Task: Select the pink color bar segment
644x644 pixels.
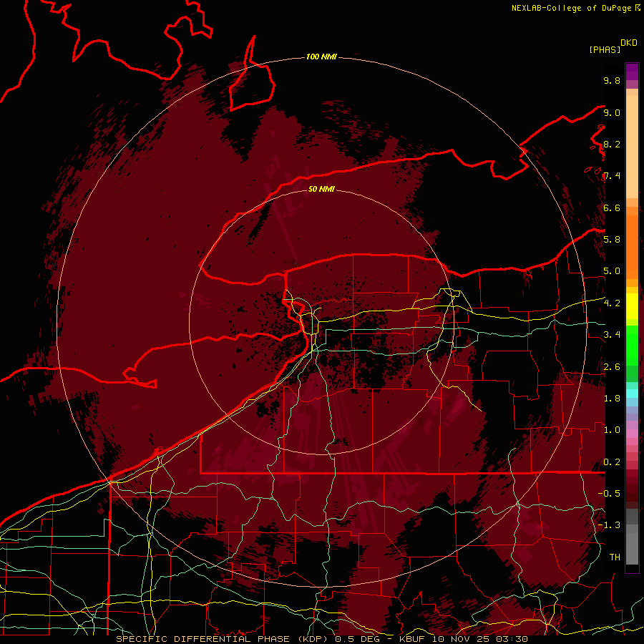Action: coord(632,434)
